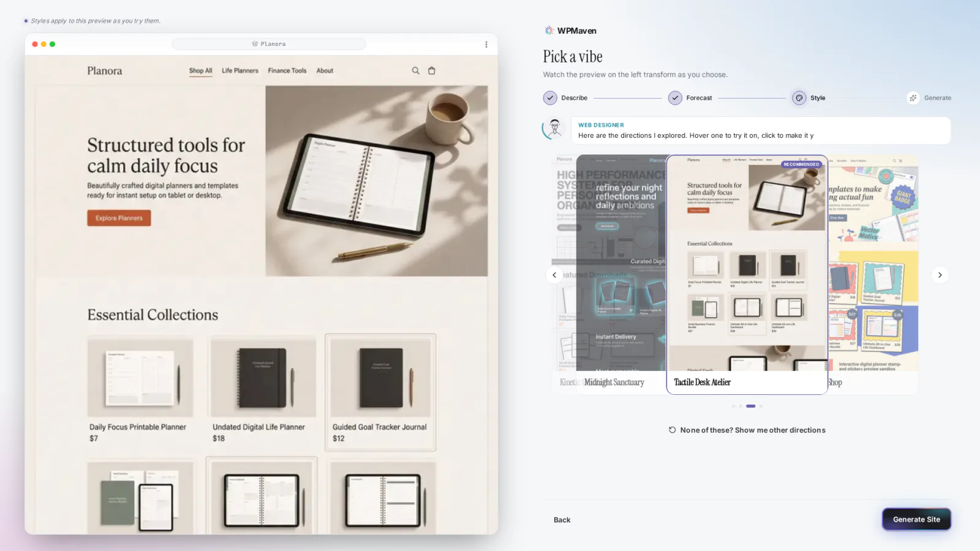Select the Tactile Desk Atelier style card
980x551 pixels.
(747, 274)
